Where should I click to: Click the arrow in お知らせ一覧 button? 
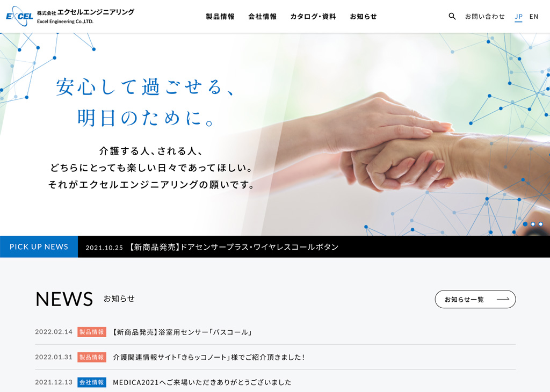pyautogui.click(x=503, y=299)
